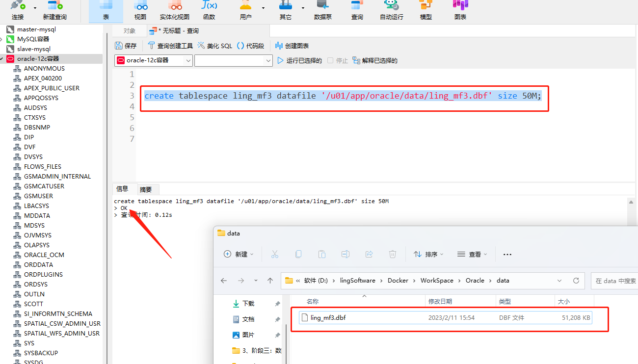Viewport: 638px width, 364px height.
Task: Sort by Date modified (修改日期) column
Action: 440,301
